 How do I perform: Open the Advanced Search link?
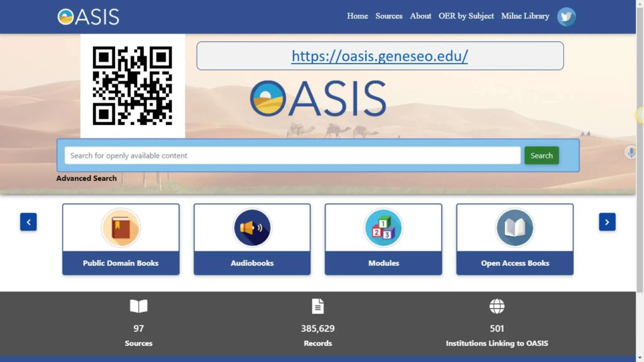[x=86, y=178]
